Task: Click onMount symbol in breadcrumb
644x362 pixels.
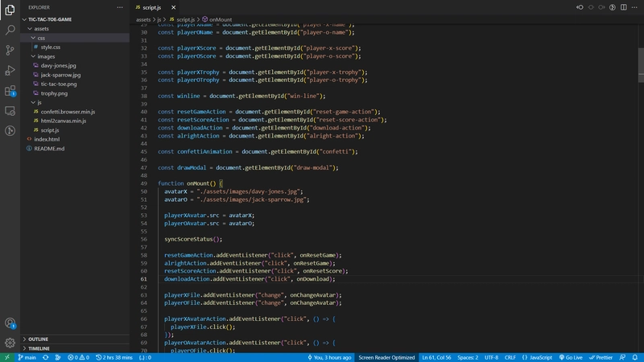Action: pyautogui.click(x=217, y=19)
